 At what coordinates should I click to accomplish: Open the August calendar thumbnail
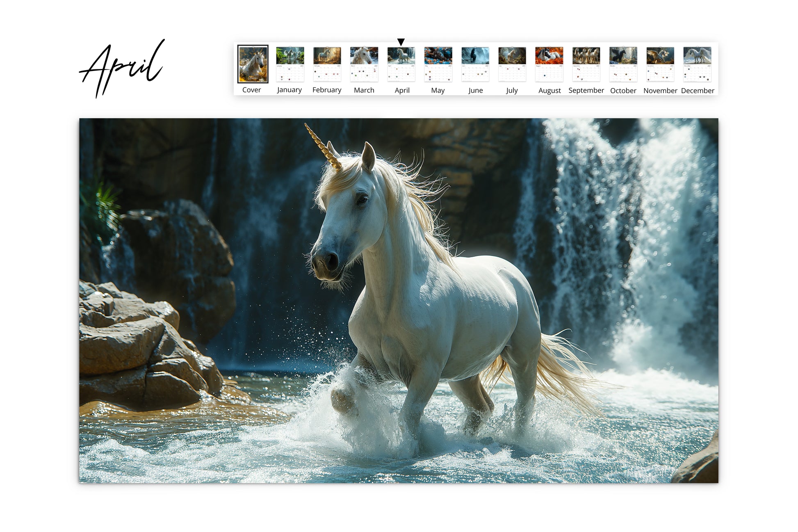pyautogui.click(x=549, y=64)
